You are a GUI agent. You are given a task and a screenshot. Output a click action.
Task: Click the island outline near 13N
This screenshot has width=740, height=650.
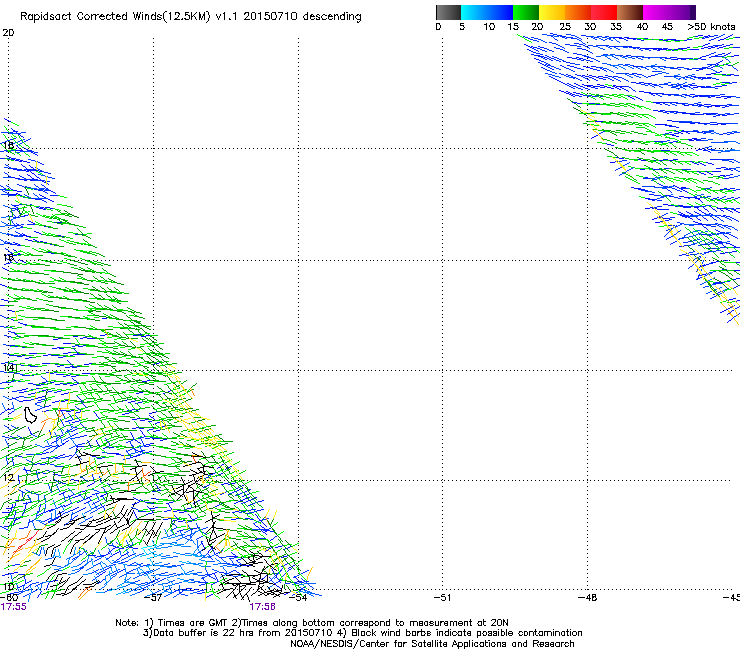(x=30, y=415)
